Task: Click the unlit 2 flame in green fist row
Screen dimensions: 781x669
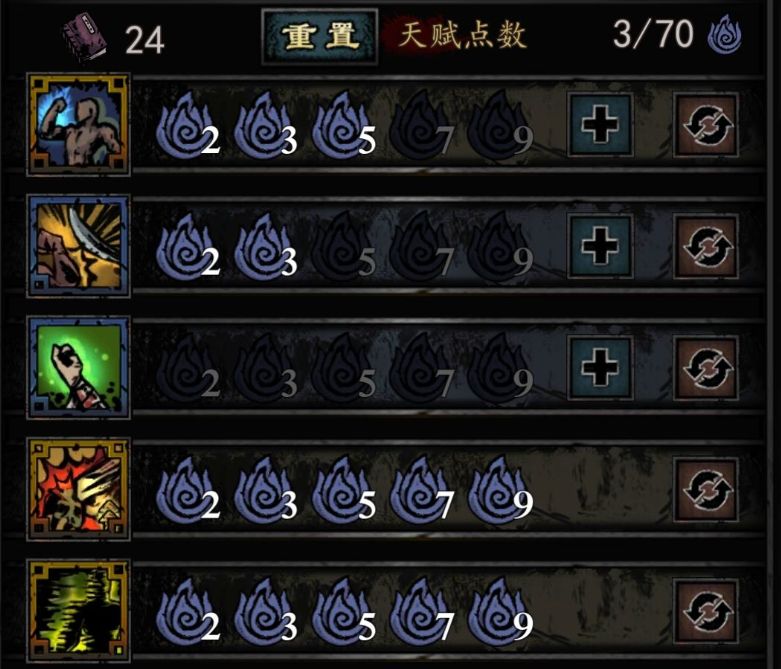Action: click(x=187, y=368)
